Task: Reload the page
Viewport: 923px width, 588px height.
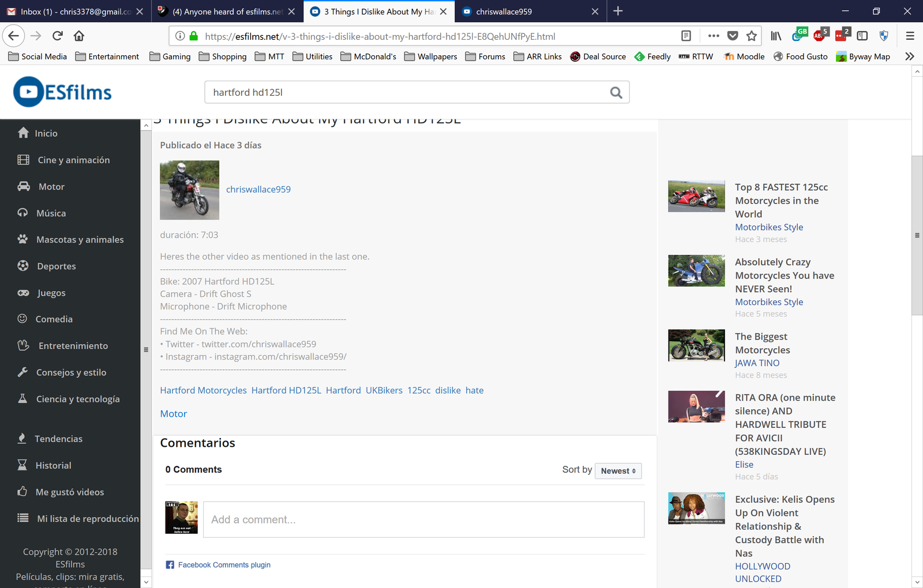Action: pos(57,36)
